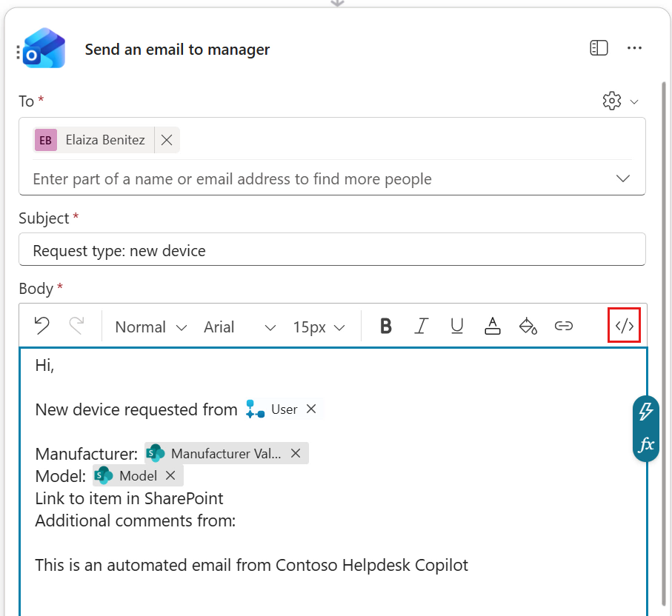Viewport: 672px width, 616px height.
Task: Click the side-by-side panel icon at top right
Action: coord(598,47)
